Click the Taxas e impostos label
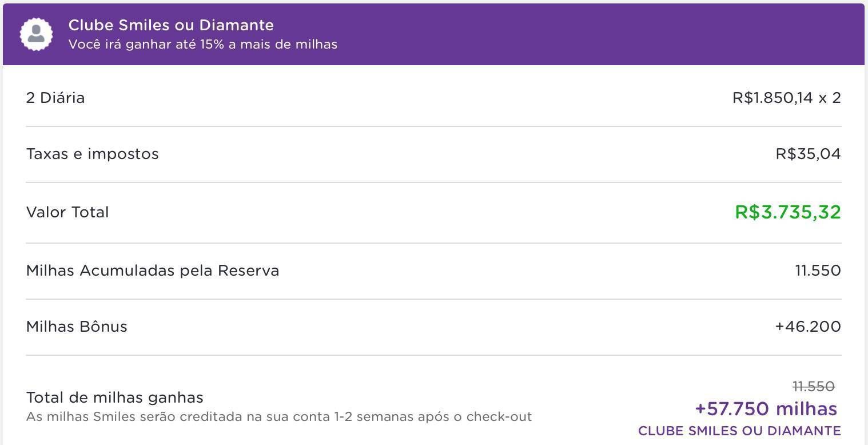The width and height of the screenshot is (868, 445). tap(93, 154)
